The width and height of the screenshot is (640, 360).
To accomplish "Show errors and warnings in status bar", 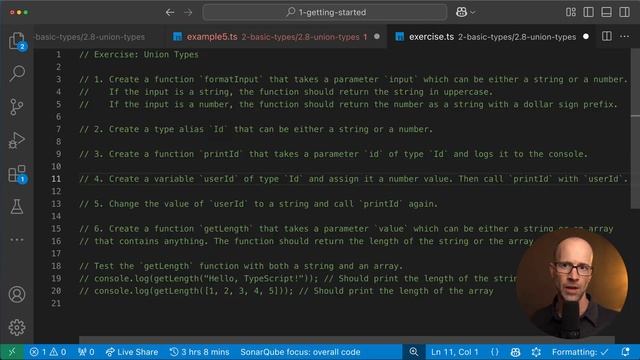I will pyautogui.click(x=48, y=352).
